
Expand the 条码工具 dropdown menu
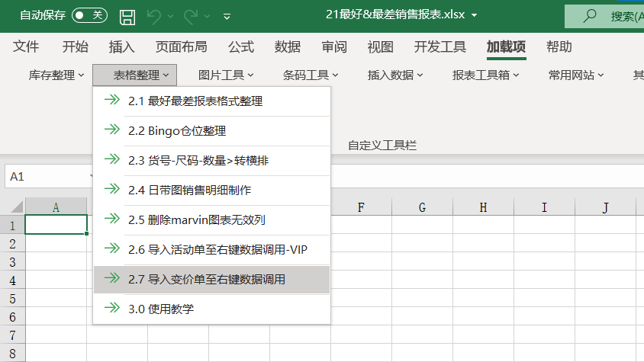[311, 75]
